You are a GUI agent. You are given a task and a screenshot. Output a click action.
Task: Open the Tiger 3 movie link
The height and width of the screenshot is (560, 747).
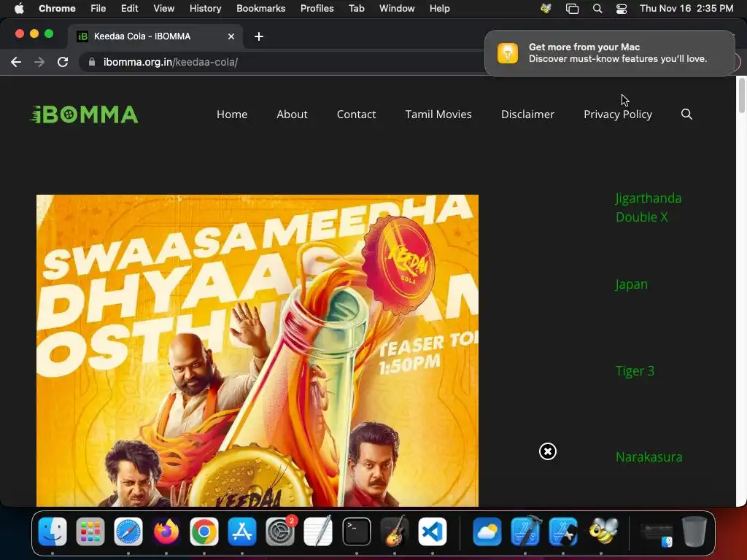635,371
